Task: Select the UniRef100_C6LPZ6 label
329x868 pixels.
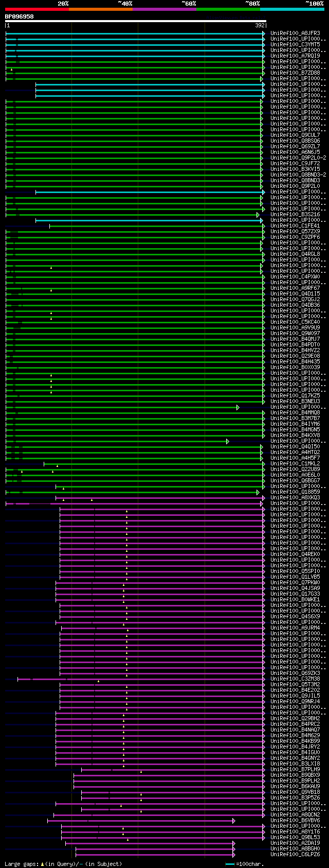Action: [295, 855]
